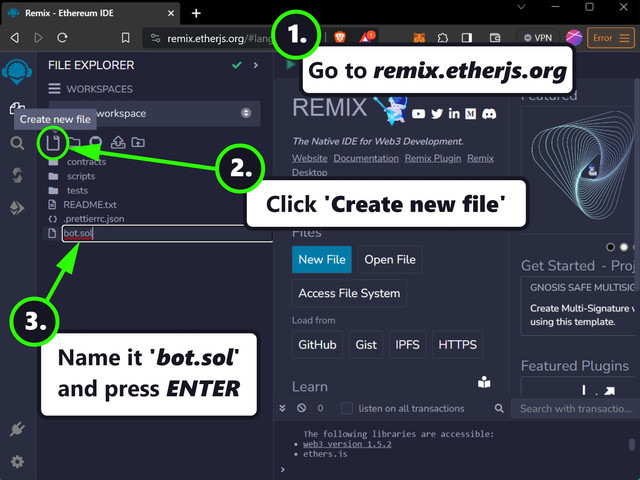Screen dimensions: 640x480
Task: Click the Create new file icon
Action: [x=53, y=142]
